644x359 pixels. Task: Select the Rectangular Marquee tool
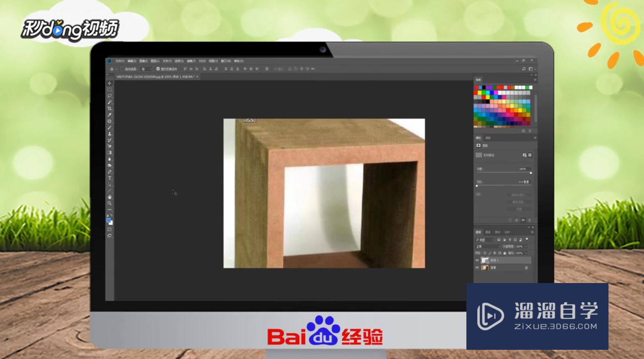(109, 88)
